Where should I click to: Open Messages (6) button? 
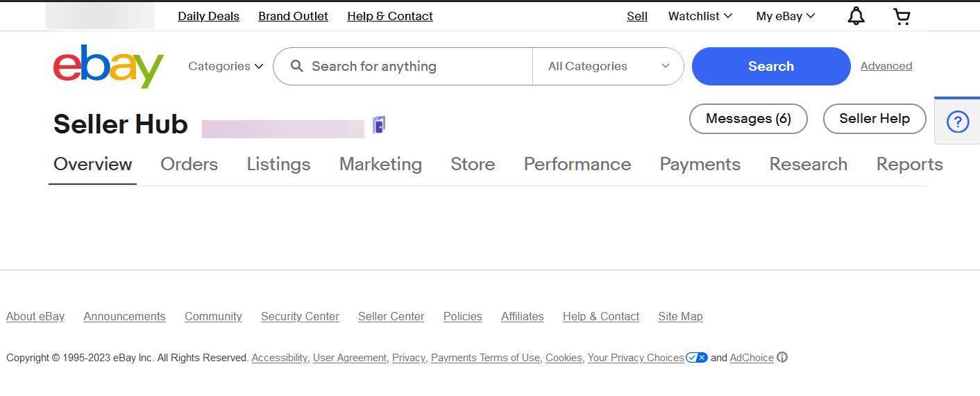[x=748, y=119]
